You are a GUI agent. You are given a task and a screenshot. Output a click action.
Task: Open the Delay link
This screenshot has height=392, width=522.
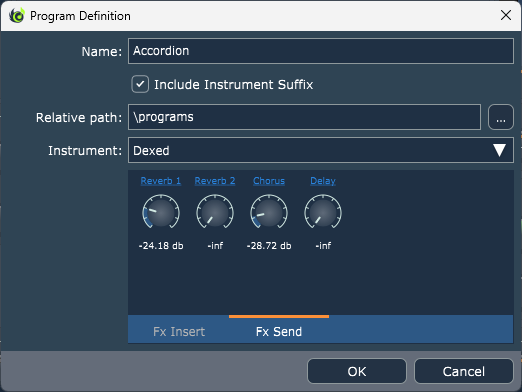[x=323, y=181]
